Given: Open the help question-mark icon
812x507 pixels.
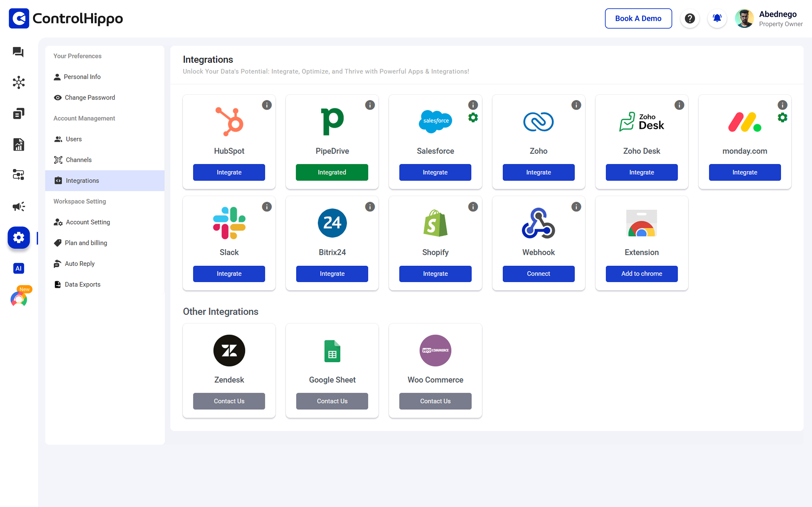Looking at the screenshot, I should pyautogui.click(x=690, y=18).
